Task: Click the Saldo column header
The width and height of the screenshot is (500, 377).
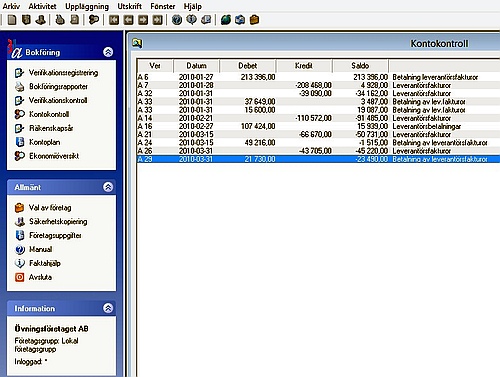Action: pyautogui.click(x=360, y=66)
